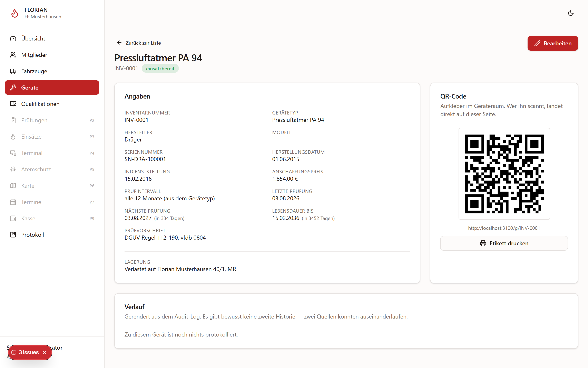Click next inspection date 03.08.2027

click(138, 218)
